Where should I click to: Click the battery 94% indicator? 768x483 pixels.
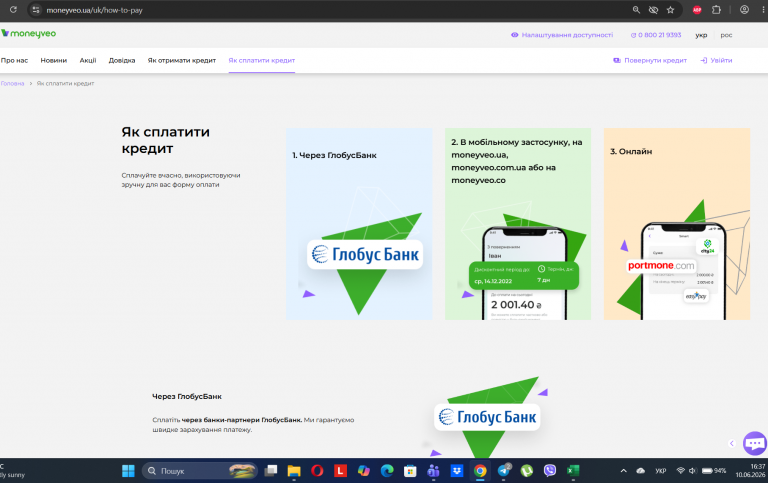tap(714, 471)
